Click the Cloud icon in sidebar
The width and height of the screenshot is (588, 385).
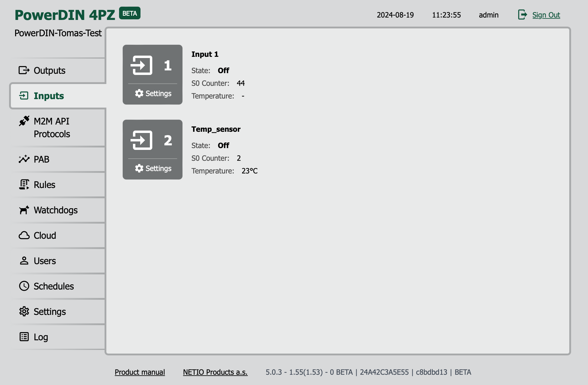click(x=24, y=235)
